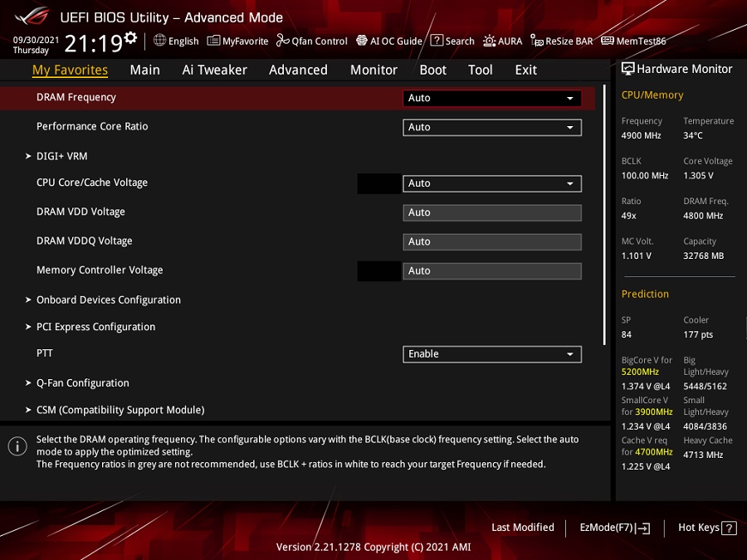This screenshot has height=560, width=747.
Task: Click the 3900MHz SmallCore prediction value
Action: point(654,411)
